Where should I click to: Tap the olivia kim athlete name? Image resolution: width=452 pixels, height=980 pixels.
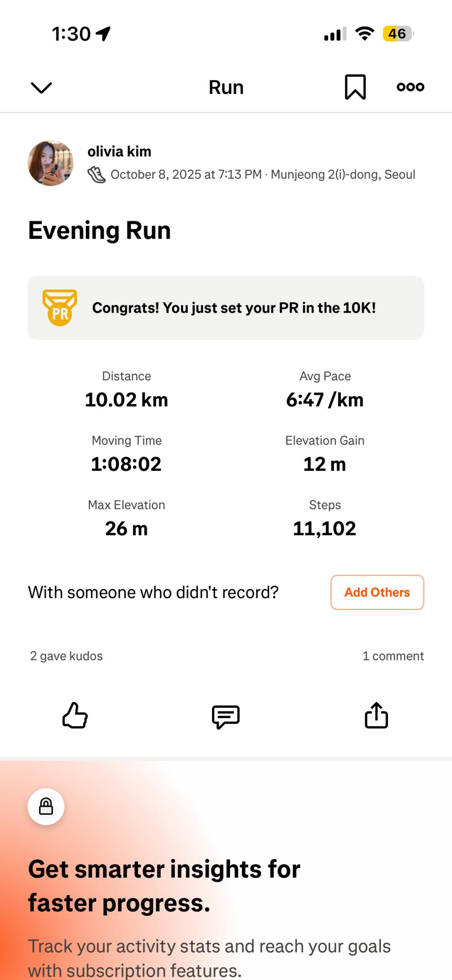119,152
